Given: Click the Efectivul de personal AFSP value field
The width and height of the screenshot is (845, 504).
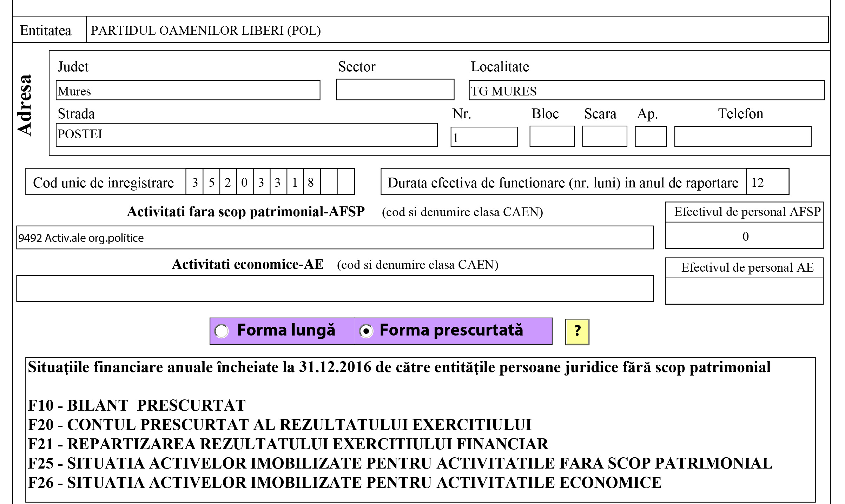Looking at the screenshot, I should pyautogui.click(x=744, y=236).
